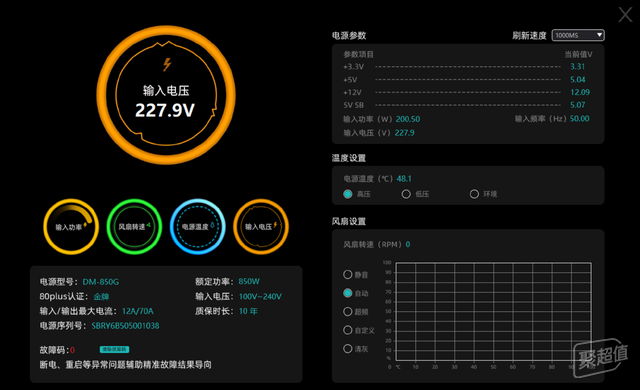
Task: Select the 高压 temperature radio button
Action: pos(348,194)
